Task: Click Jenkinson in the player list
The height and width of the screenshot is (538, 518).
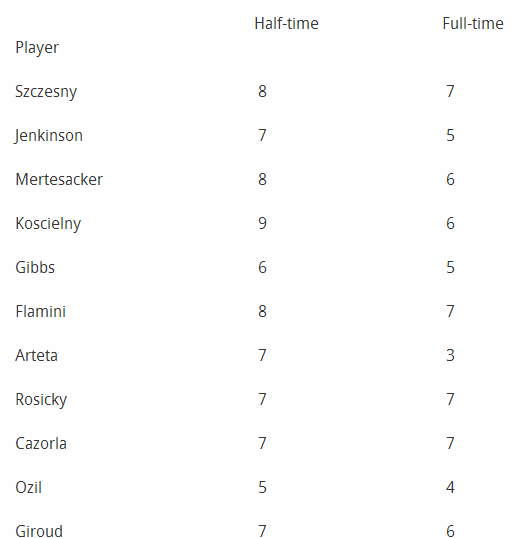Action: coord(48,136)
